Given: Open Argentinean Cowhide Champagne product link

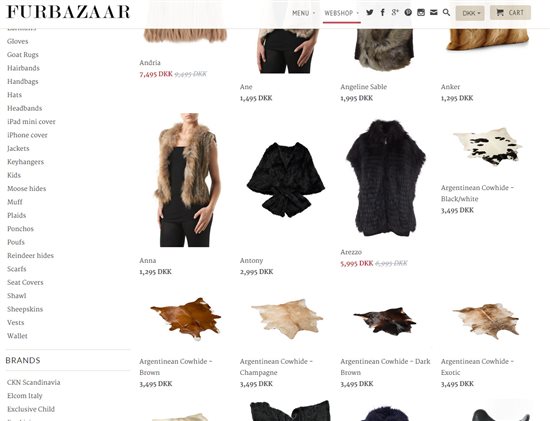Looking at the screenshot, I should 276,367.
